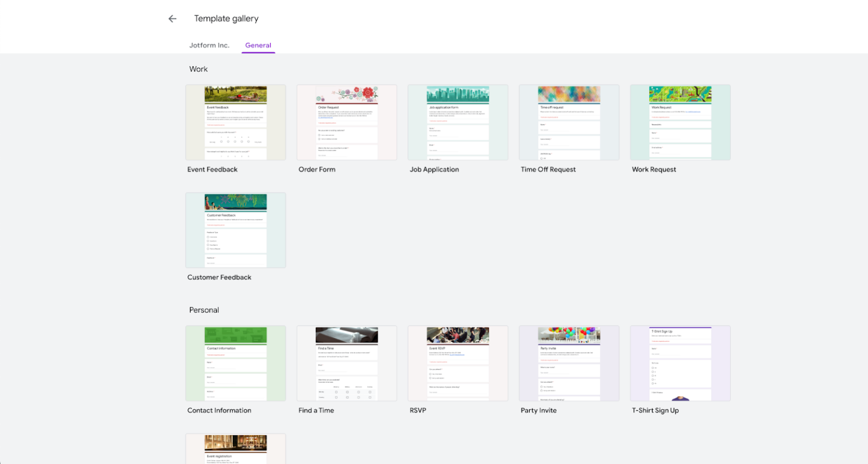Click the Order Form label
Viewport: 868px width, 464px height.
click(x=317, y=169)
